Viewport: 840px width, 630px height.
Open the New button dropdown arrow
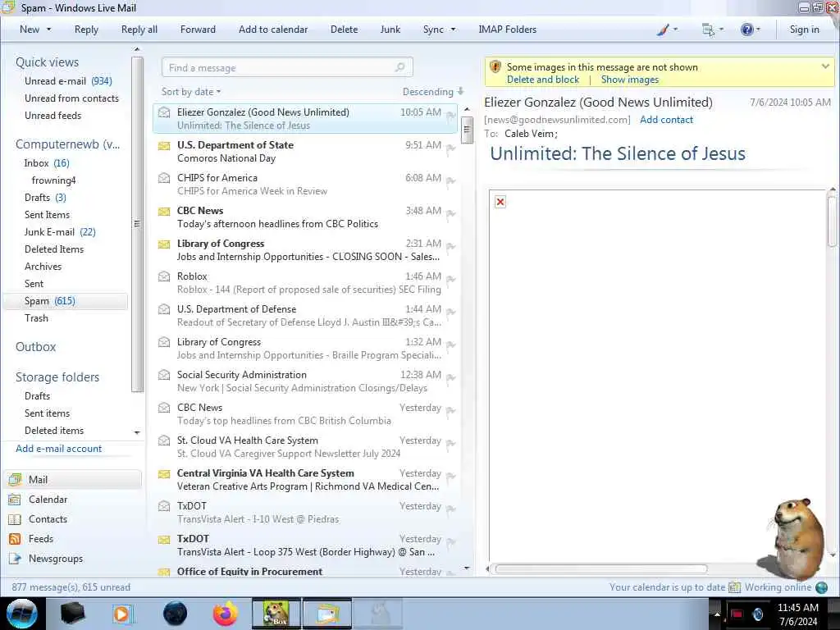point(48,30)
